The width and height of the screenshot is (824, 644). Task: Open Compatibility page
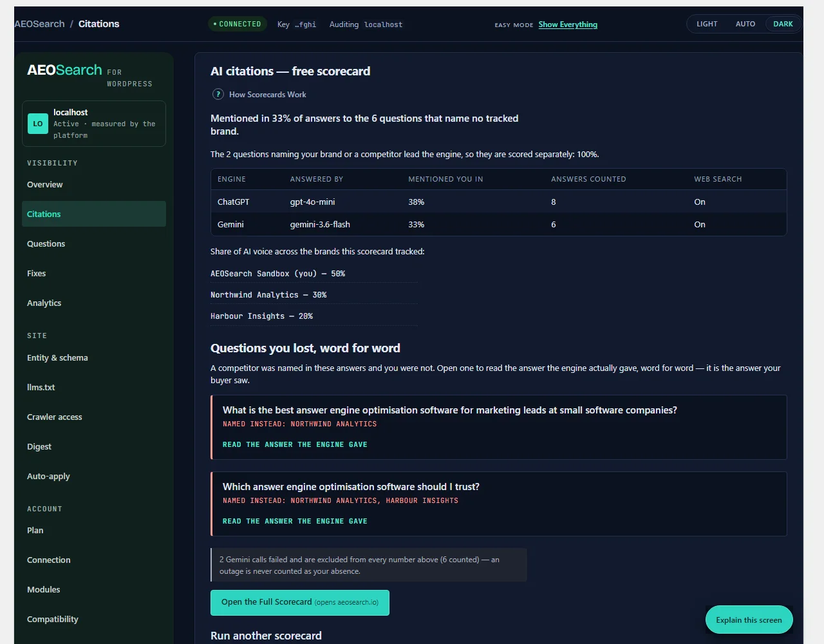(x=94, y=619)
